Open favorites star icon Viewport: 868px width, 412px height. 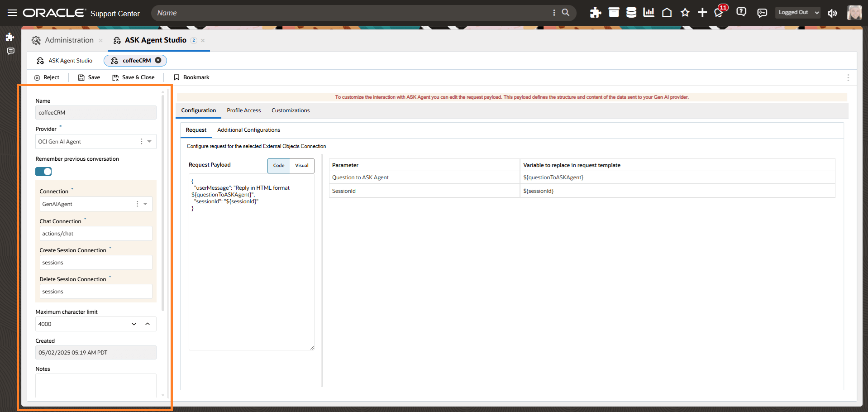[x=685, y=13]
